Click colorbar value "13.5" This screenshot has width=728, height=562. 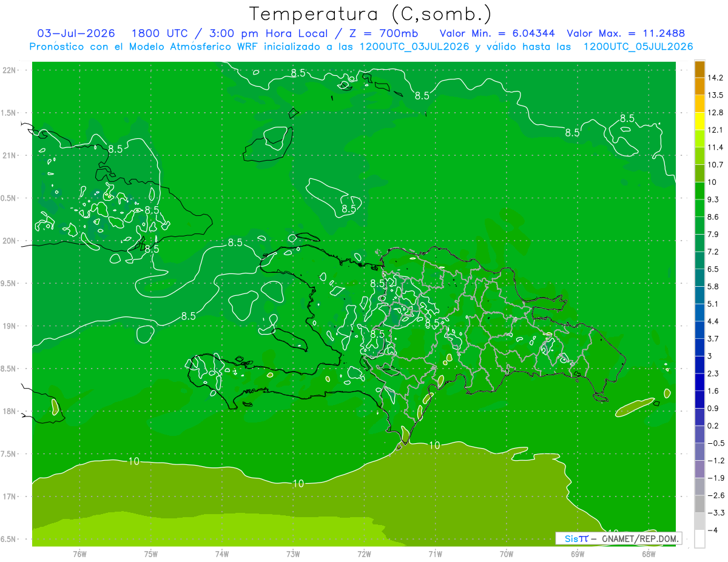pyautogui.click(x=715, y=95)
